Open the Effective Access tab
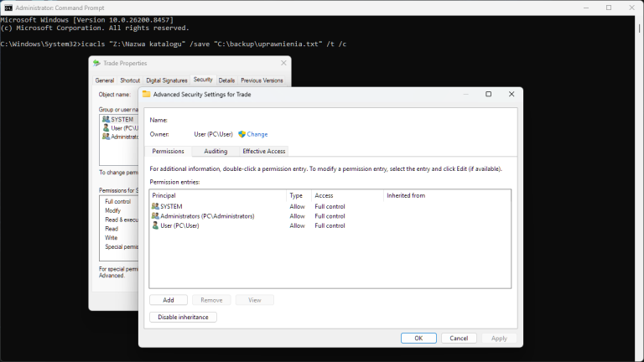 [x=263, y=151]
